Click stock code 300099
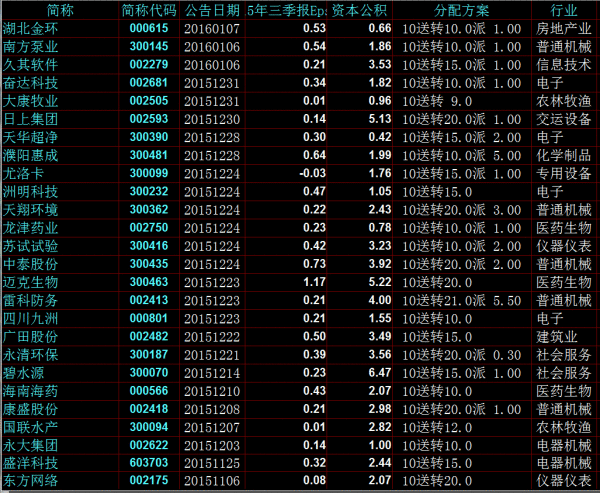 pyautogui.click(x=149, y=173)
